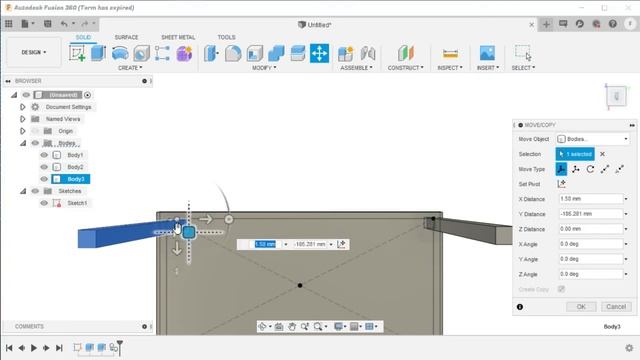
Task: Click the X Distance input field
Action: pyautogui.click(x=591, y=199)
